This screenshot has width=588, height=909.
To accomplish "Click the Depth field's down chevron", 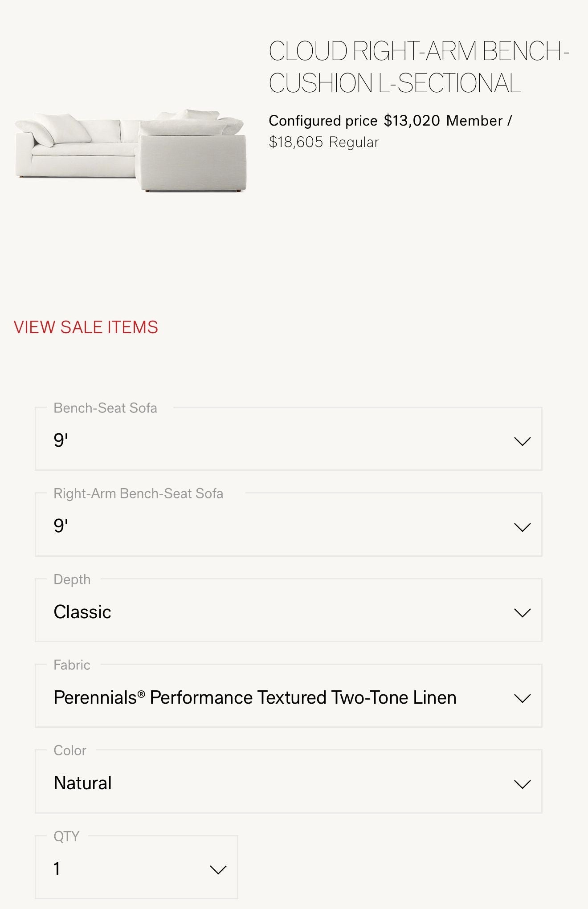I will pos(522,612).
